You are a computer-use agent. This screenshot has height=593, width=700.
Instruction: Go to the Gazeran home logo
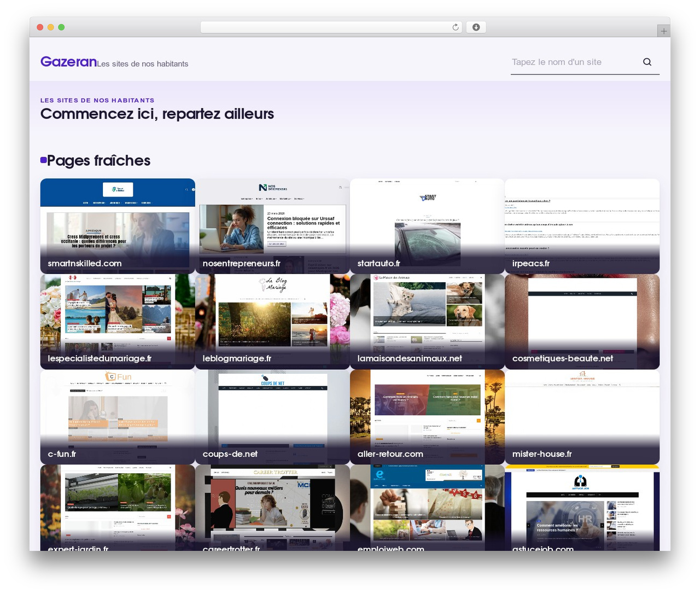tap(68, 62)
